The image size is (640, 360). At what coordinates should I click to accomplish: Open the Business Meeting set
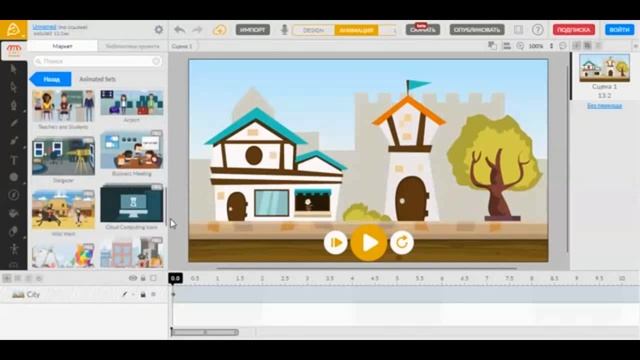(131, 150)
